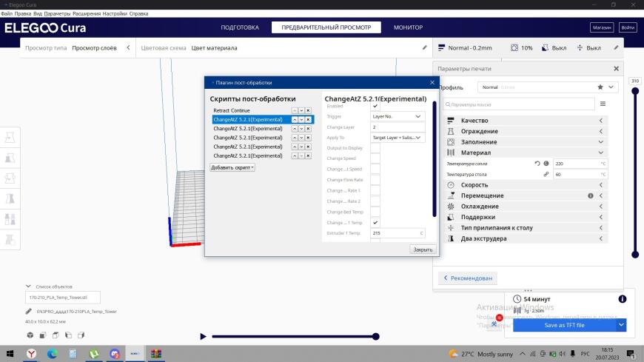Open the settings visibility hamburger menu
The height and width of the screenshot is (362, 644).
coord(603,104)
